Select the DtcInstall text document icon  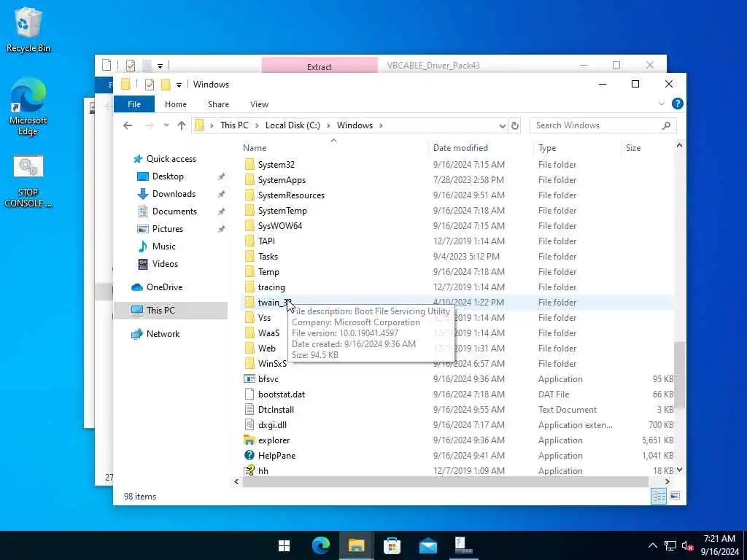coord(249,410)
